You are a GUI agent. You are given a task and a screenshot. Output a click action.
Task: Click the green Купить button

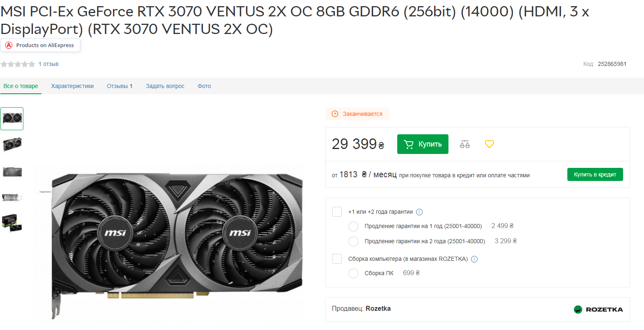[423, 144]
